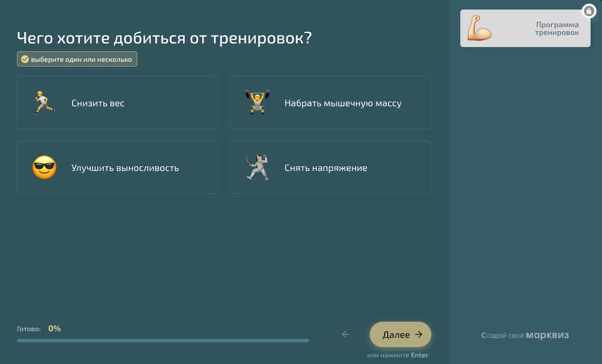The image size is (602, 364).
Task: Open the 'Создай свой марквиз' link
Action: (x=524, y=335)
